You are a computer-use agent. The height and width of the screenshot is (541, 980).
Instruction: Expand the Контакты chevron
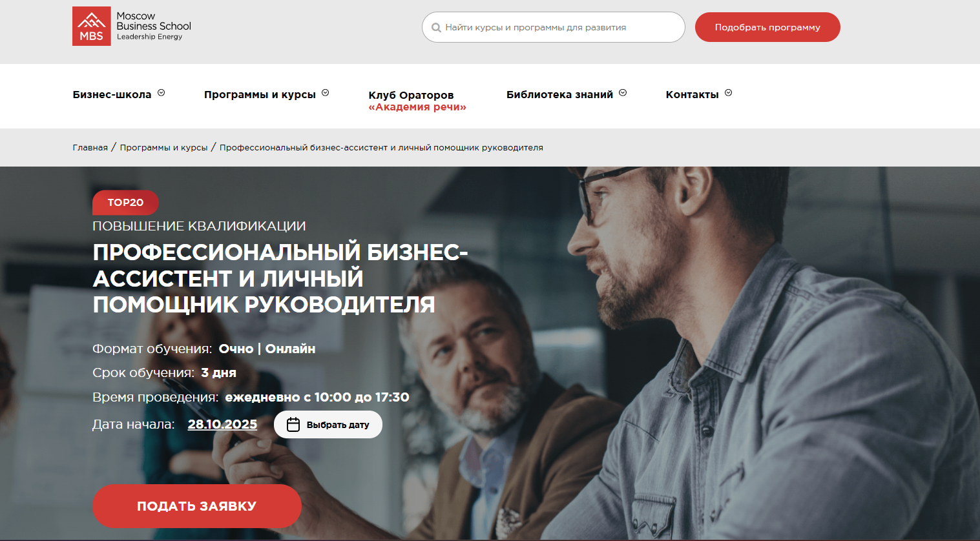coord(729,93)
